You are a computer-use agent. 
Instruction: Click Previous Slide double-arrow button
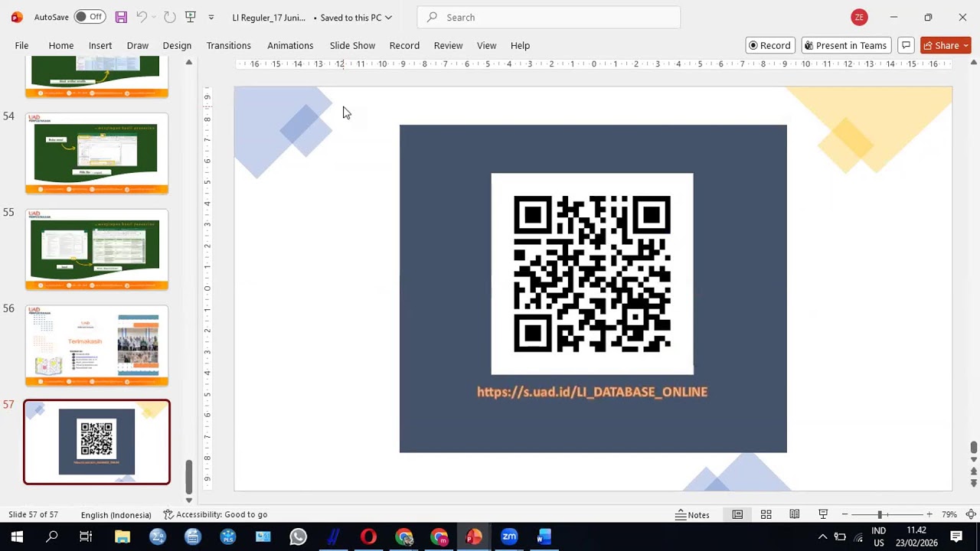(974, 471)
